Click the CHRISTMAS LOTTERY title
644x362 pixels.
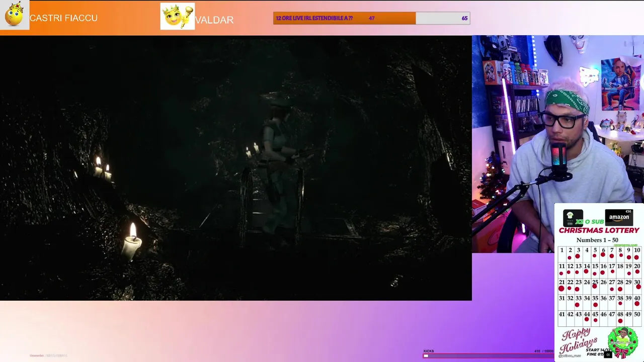599,230
